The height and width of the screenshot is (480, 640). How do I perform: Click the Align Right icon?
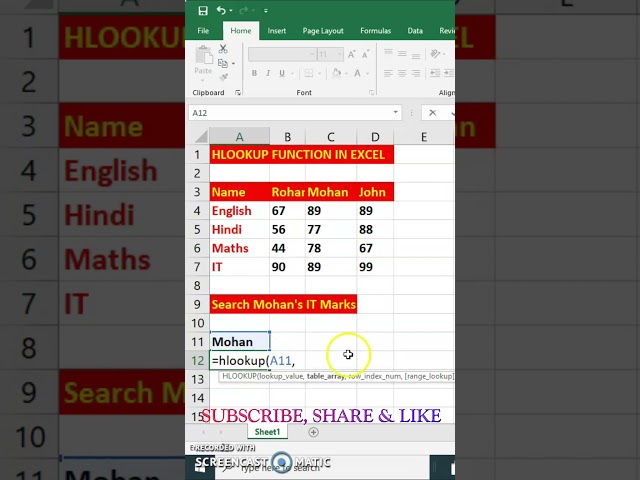tap(416, 73)
